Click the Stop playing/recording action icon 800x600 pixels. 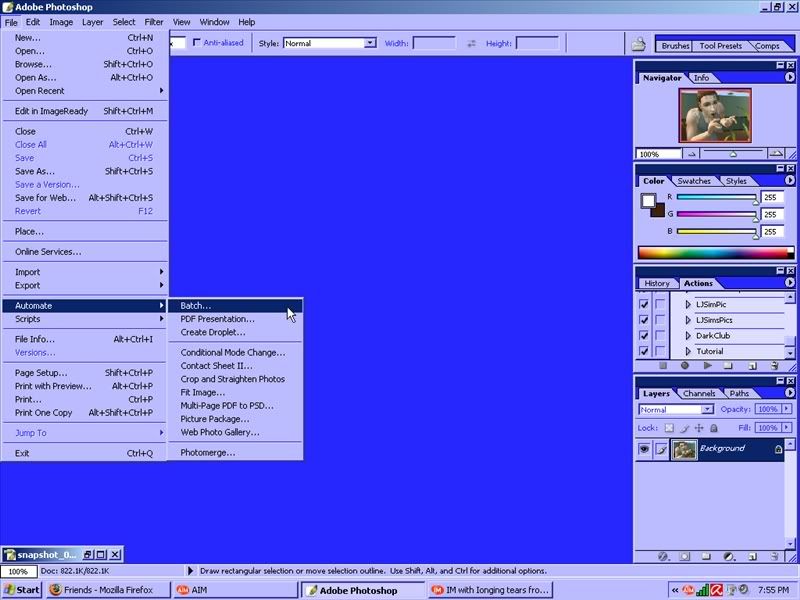(x=663, y=365)
